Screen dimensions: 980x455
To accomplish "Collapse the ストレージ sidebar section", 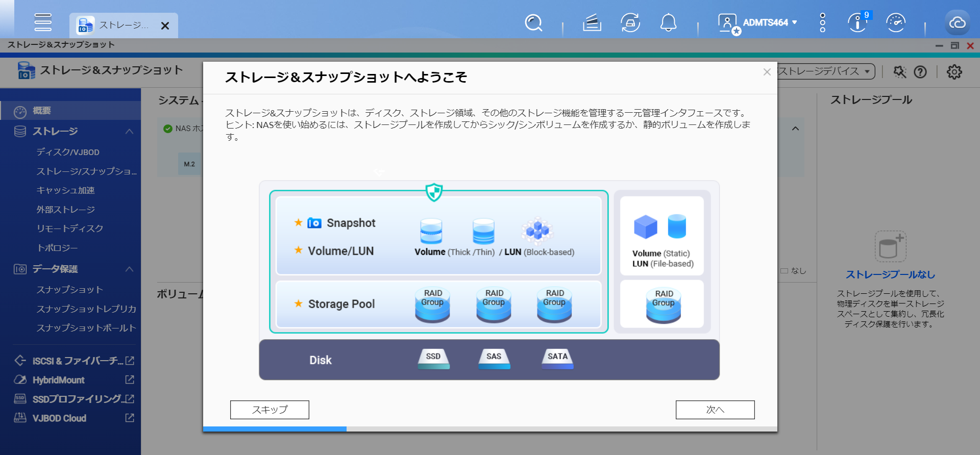I will [129, 132].
